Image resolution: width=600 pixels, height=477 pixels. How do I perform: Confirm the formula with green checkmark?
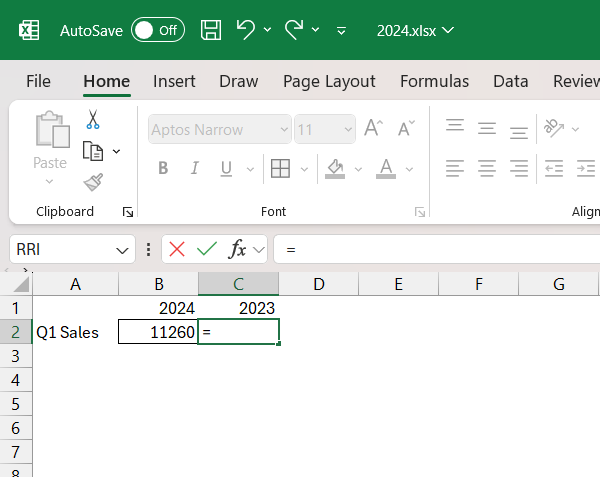coord(207,249)
